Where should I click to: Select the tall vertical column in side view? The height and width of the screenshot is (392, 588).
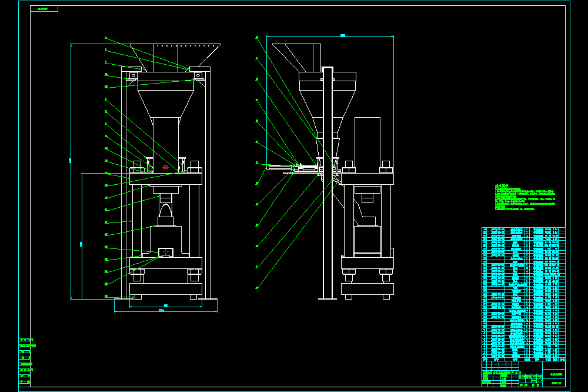pyautogui.click(x=328, y=183)
